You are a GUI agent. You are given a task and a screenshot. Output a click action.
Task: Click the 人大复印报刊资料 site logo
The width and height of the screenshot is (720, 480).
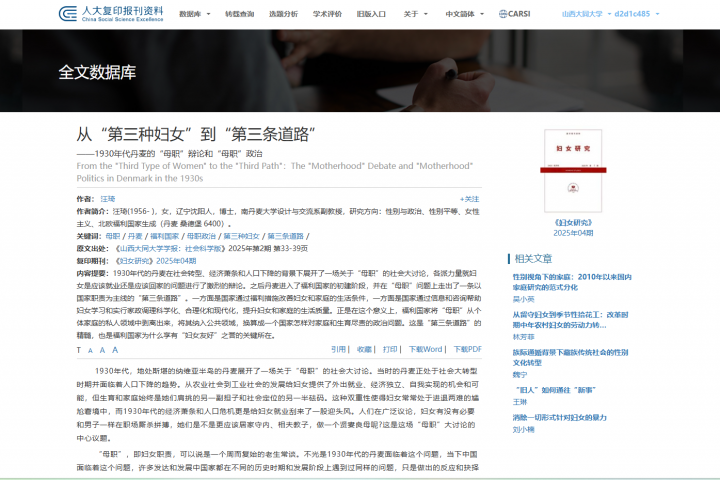110,14
